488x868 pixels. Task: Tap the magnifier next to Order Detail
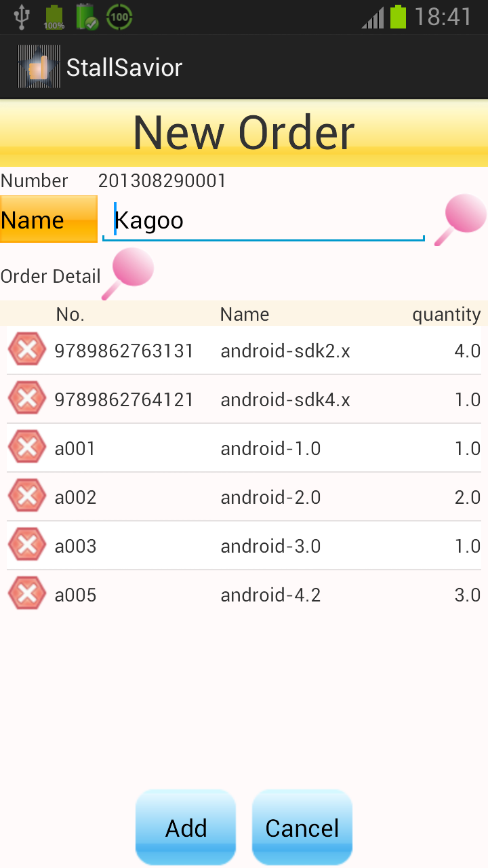tap(128, 274)
